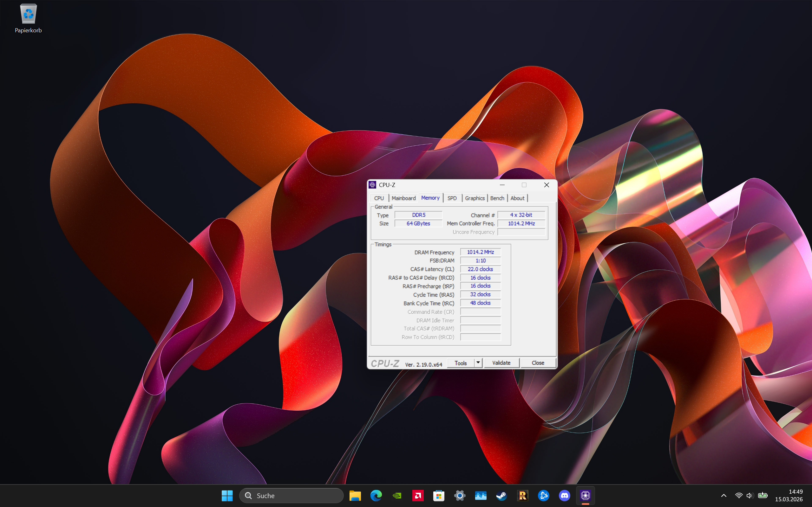Launch Battle.net from taskbar
Screen dimensions: 812x507
(543, 496)
